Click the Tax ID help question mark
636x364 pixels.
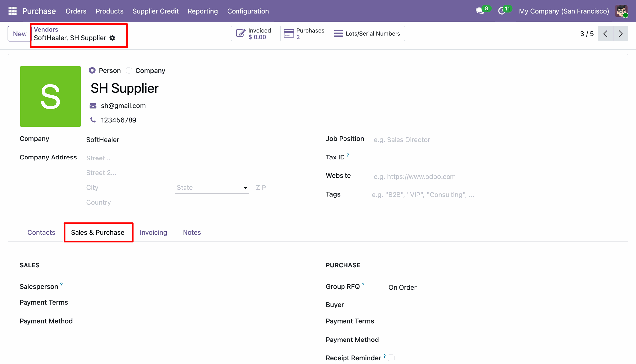pyautogui.click(x=348, y=155)
